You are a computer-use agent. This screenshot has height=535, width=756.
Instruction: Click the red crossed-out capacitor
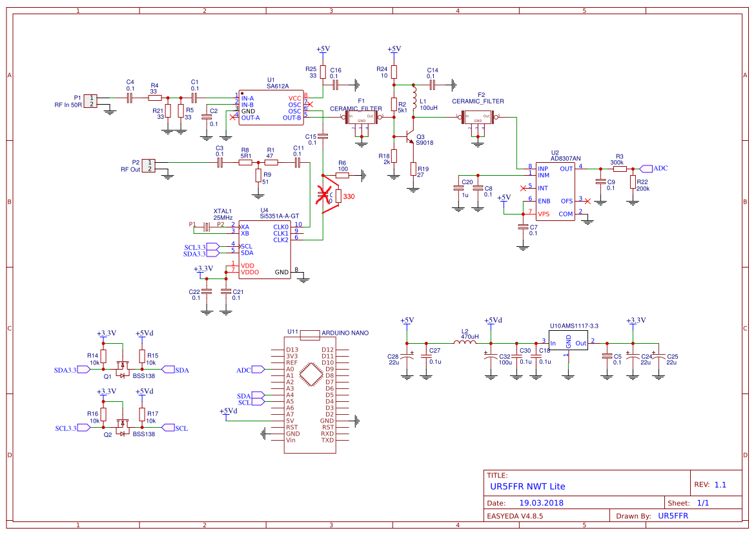click(323, 194)
